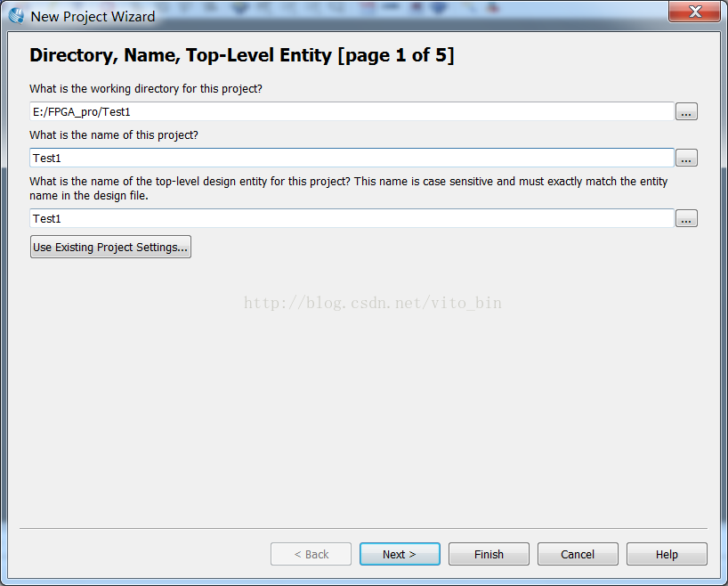Browse for the working directory

coord(686,111)
